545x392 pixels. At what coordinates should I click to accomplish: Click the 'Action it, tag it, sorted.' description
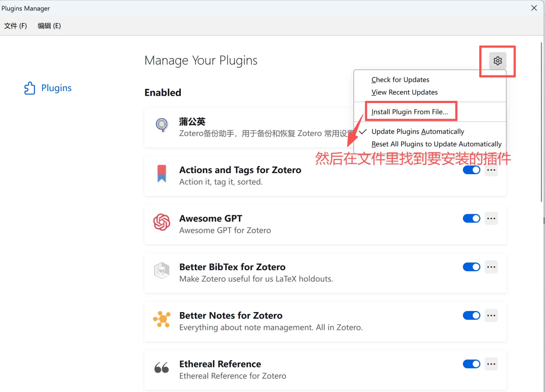(221, 182)
